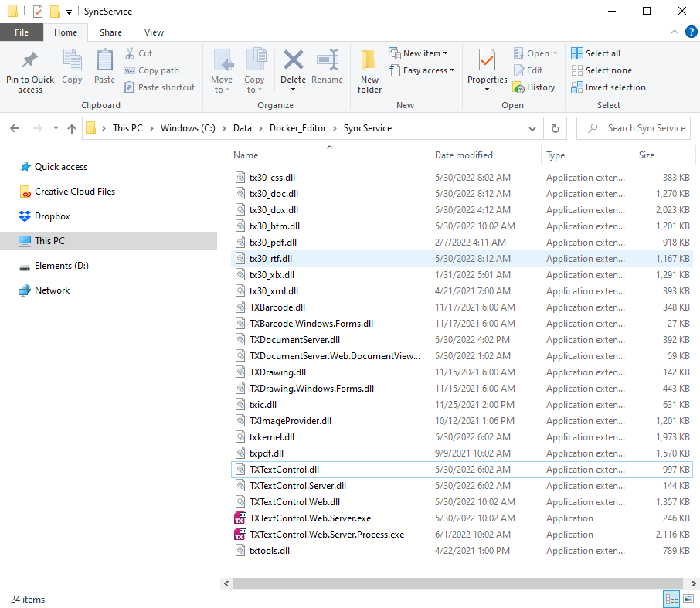Open Properties ribbon icon
700x608 pixels.
487,61
